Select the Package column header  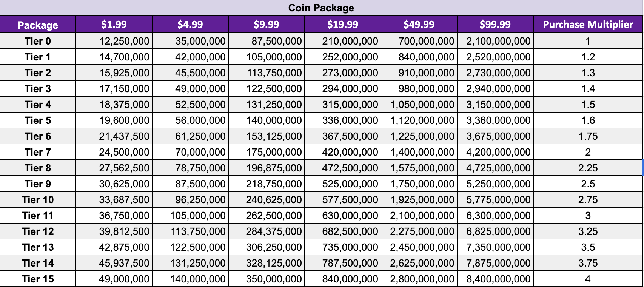38,25
